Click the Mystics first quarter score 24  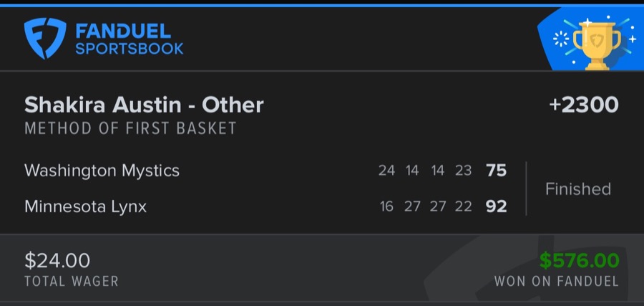coord(386,171)
